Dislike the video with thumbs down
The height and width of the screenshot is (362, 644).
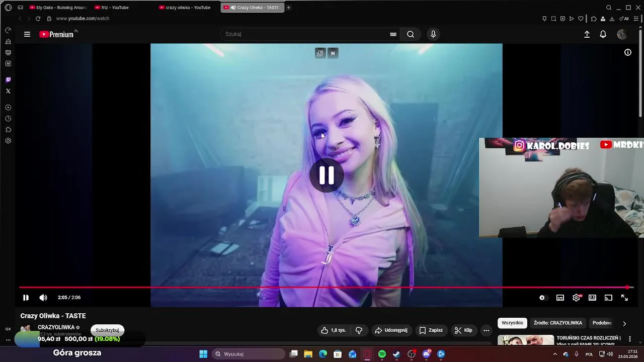pos(359,330)
